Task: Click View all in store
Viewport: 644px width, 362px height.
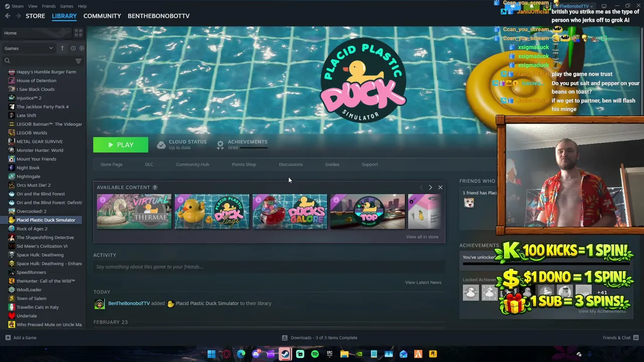Action: tap(422, 237)
